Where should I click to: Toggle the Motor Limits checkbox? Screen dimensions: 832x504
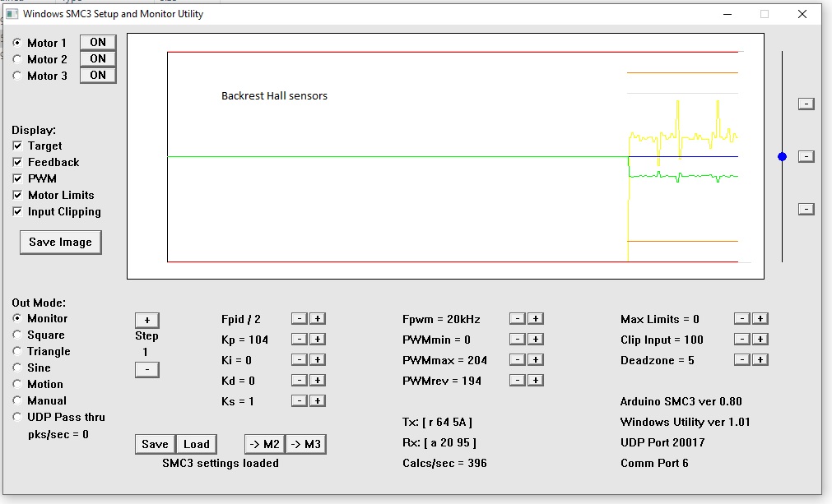click(18, 196)
